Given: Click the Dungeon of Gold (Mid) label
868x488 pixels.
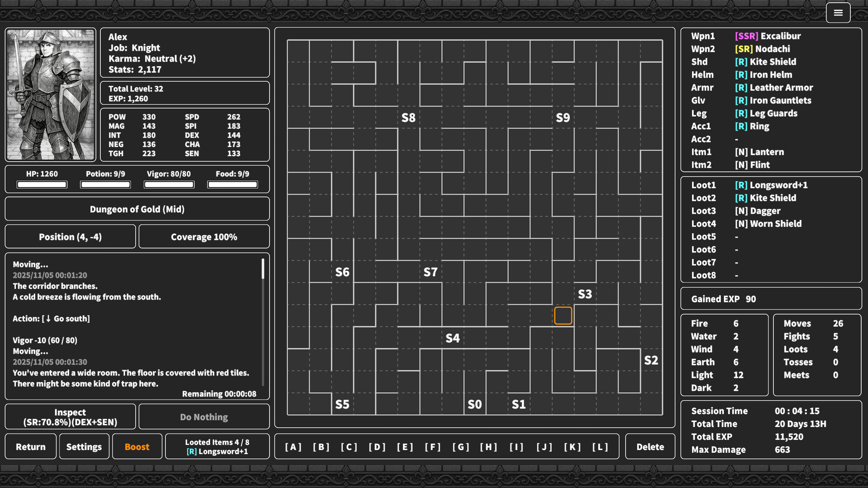Looking at the screenshot, I should coord(137,209).
